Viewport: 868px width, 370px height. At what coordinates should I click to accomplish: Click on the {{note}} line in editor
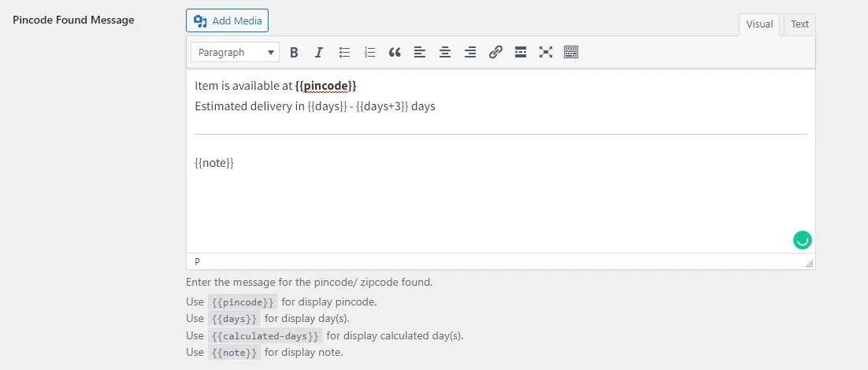[x=214, y=163]
